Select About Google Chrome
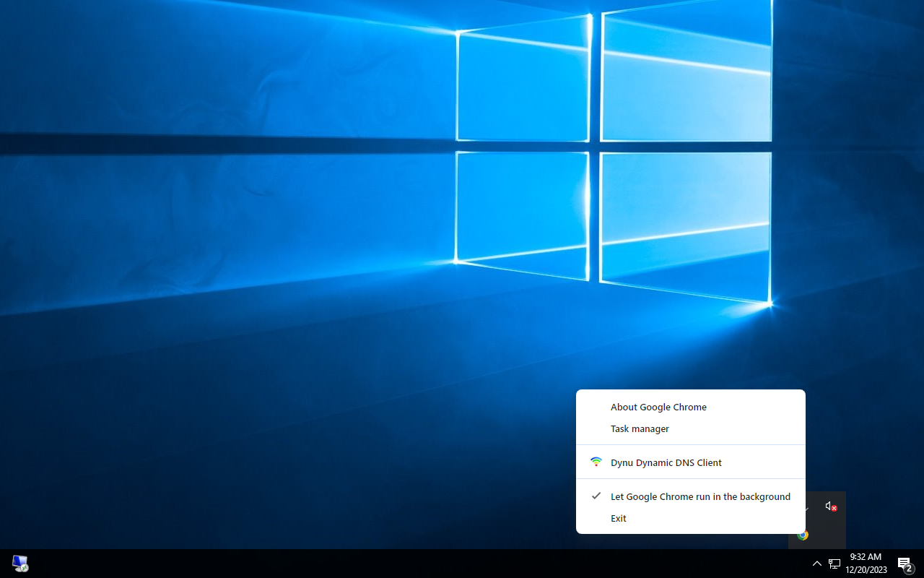The width and height of the screenshot is (924, 578). coord(658,407)
